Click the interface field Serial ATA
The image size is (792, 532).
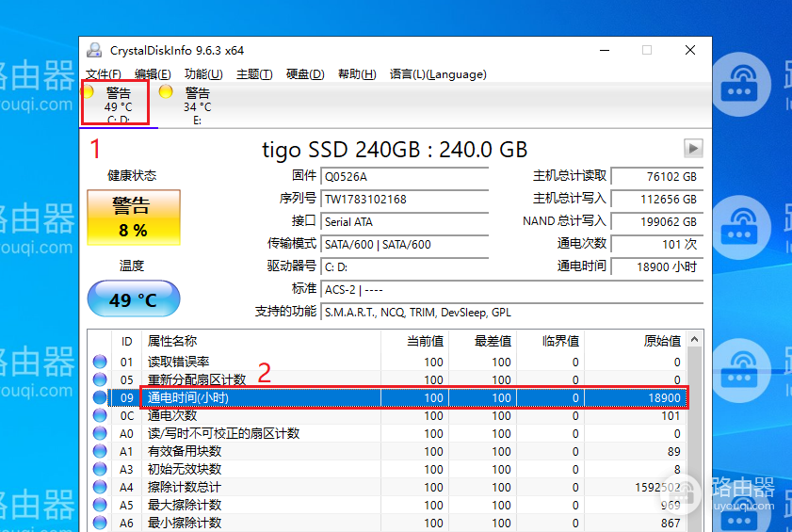(x=405, y=222)
